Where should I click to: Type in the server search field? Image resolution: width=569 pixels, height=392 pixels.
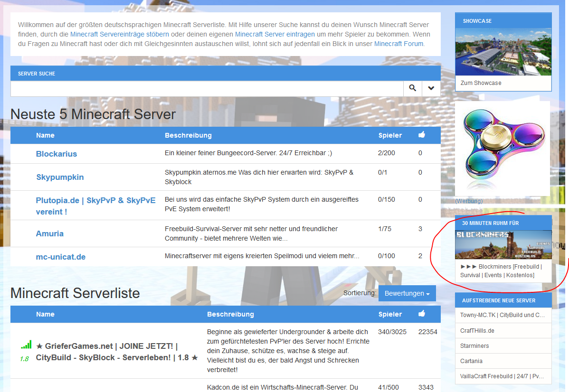(207, 89)
